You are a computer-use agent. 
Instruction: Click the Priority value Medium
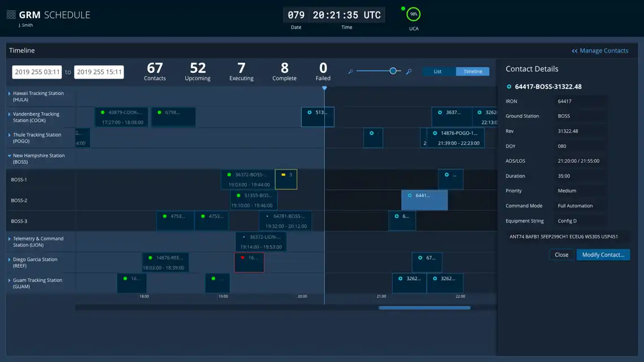(x=567, y=191)
